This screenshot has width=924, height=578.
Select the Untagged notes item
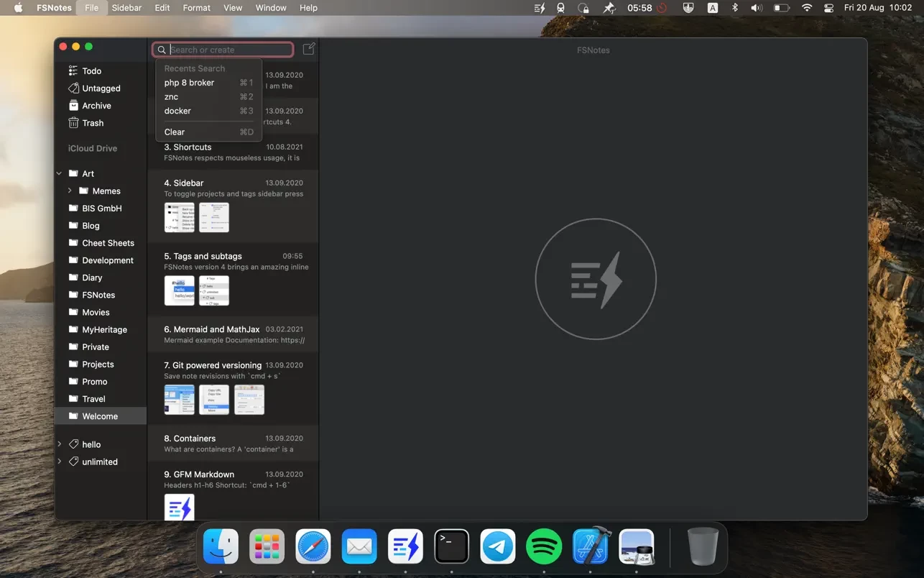(101, 88)
